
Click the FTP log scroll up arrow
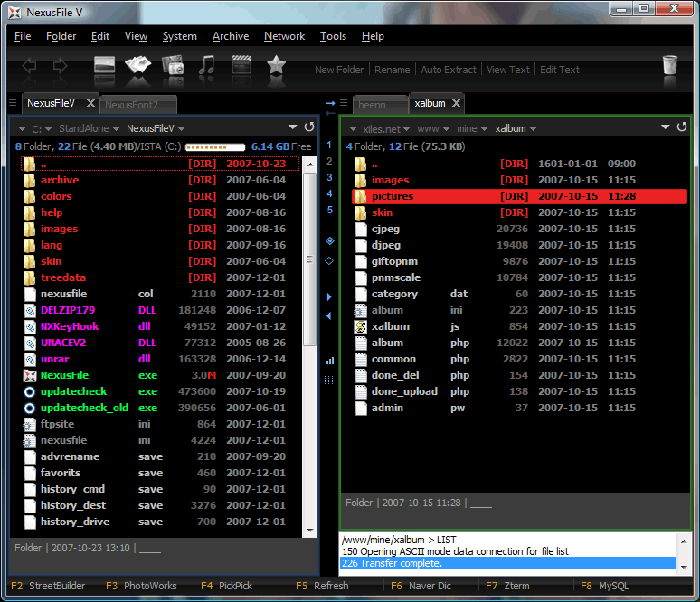point(684,541)
